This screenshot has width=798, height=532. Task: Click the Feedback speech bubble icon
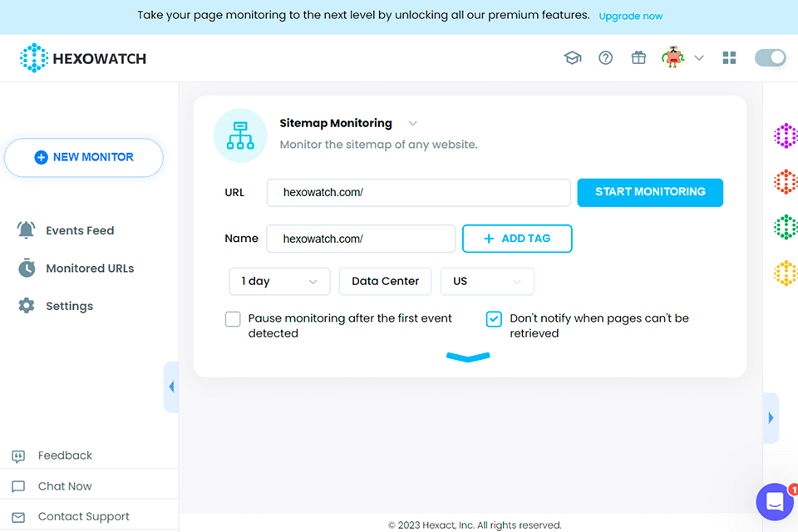[x=18, y=456]
